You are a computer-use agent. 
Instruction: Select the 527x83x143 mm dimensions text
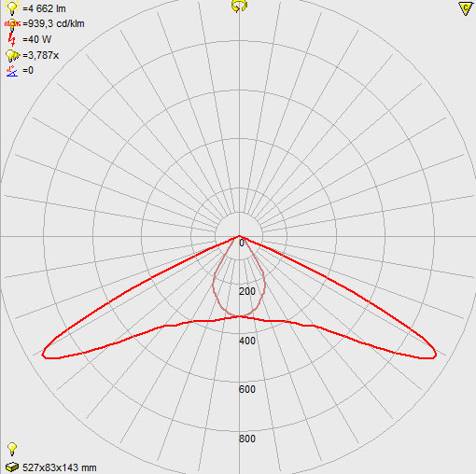coord(60,467)
